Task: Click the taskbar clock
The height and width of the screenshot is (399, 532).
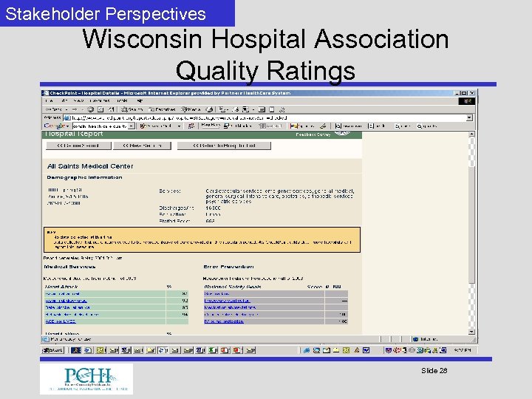Action: (x=463, y=350)
